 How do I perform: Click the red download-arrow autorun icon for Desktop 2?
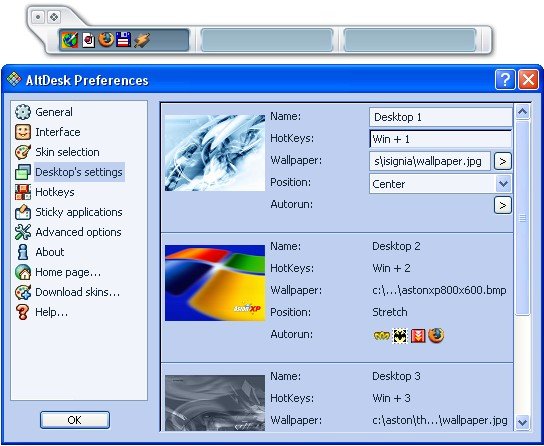tap(418, 336)
